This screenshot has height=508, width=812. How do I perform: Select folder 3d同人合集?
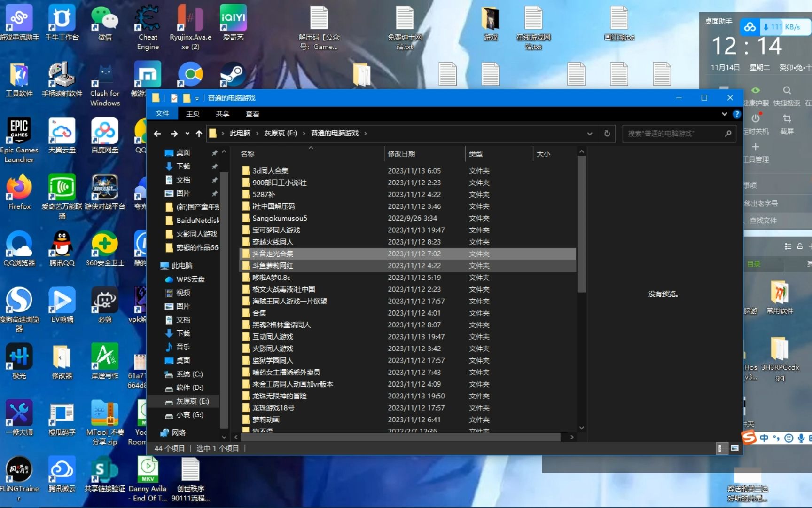tap(407, 171)
